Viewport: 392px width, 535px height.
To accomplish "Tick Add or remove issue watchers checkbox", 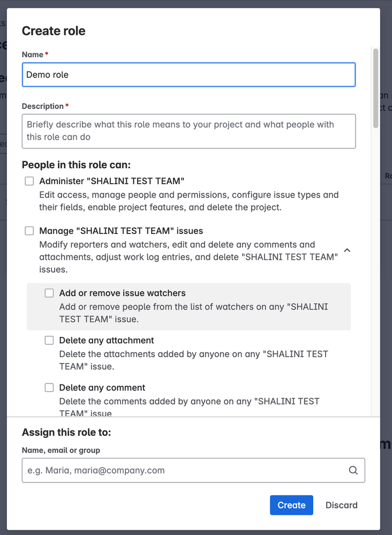I will tap(49, 293).
